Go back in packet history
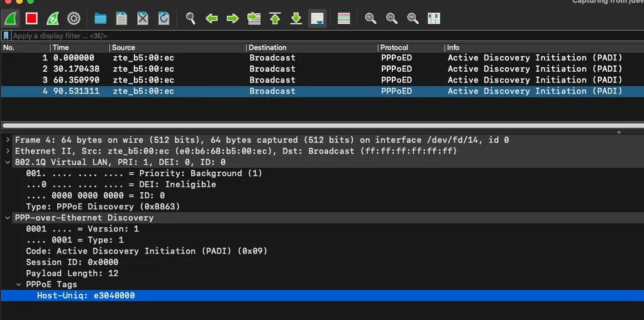Viewport: 644px width, 320px height. (211, 18)
